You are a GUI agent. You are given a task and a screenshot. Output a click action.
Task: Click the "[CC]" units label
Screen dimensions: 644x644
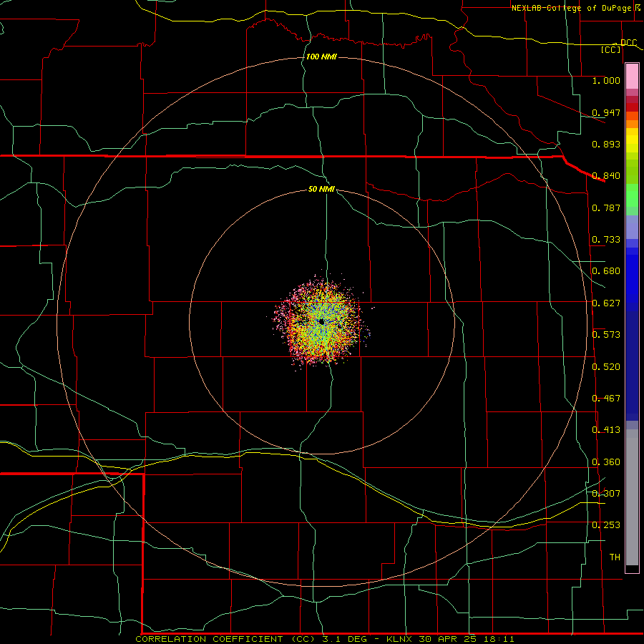pyautogui.click(x=611, y=49)
